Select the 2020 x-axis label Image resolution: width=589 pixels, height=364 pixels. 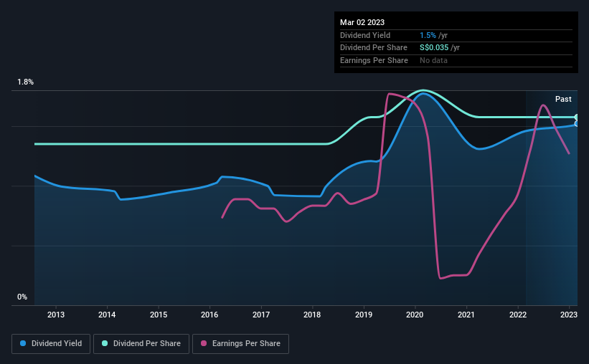[x=415, y=315]
